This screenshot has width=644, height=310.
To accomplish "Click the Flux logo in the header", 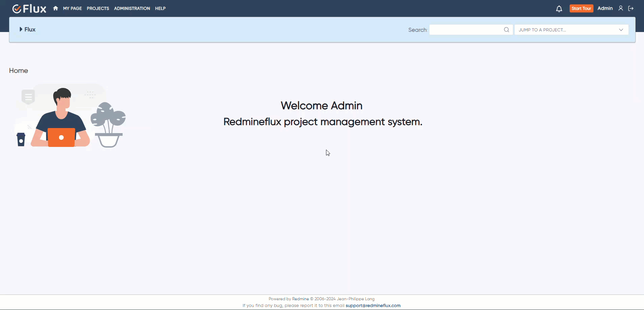I will click(x=29, y=8).
